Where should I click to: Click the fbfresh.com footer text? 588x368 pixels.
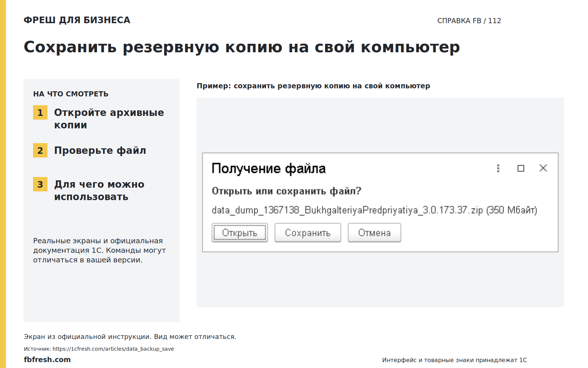47,360
